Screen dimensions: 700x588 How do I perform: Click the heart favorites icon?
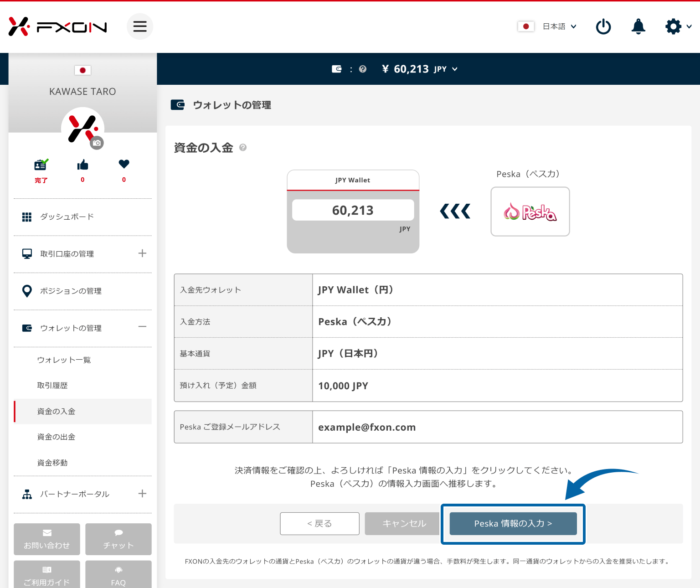point(124,164)
